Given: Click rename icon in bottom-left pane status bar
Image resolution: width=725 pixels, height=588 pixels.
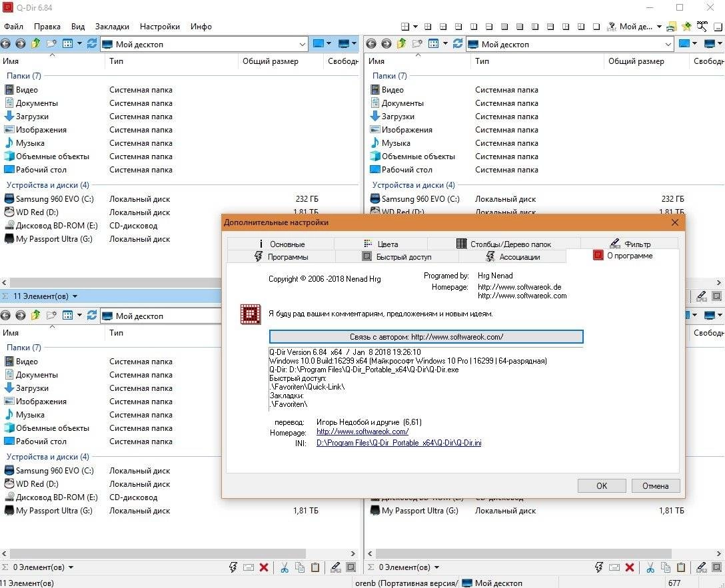Looking at the screenshot, I should coord(249,567).
